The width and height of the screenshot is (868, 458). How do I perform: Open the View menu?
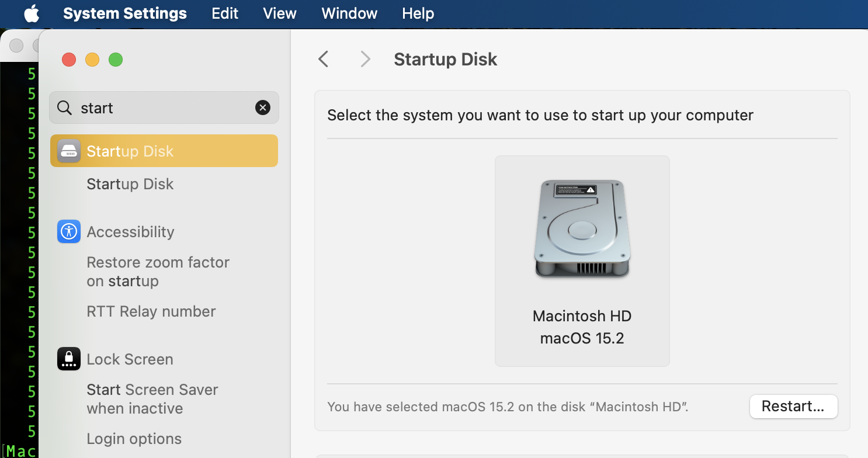(x=279, y=13)
